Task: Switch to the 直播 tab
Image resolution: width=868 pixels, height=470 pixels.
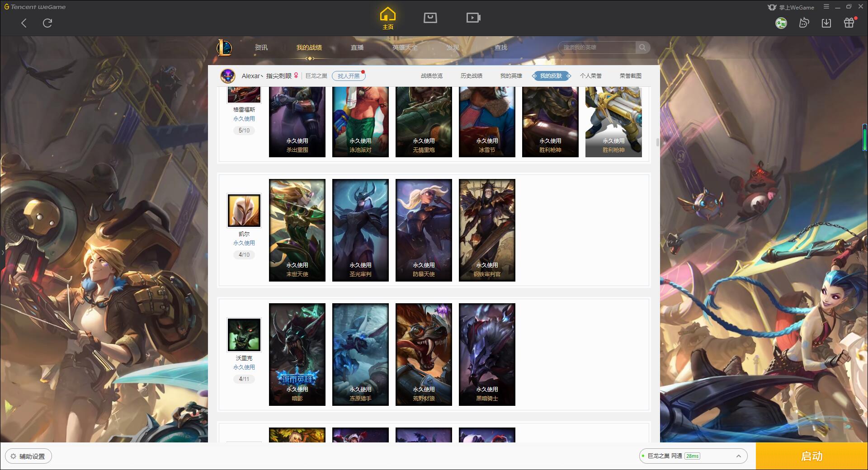Action: (x=357, y=47)
